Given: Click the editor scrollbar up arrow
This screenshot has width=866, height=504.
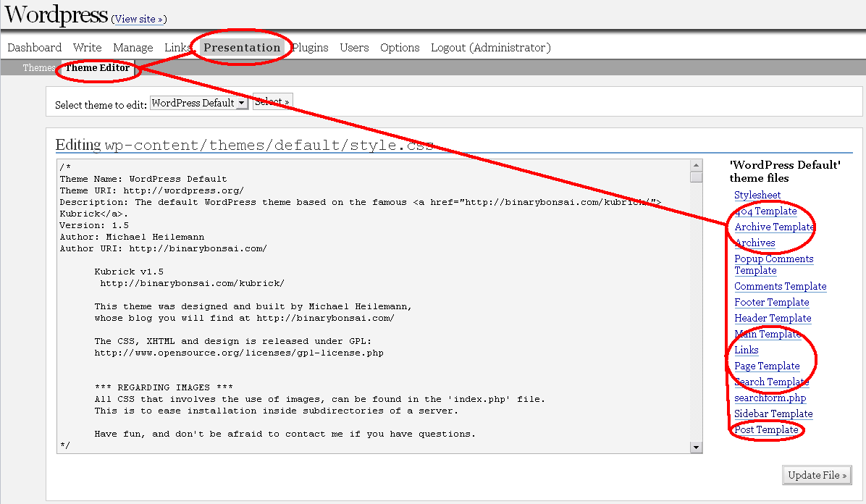Looking at the screenshot, I should click(697, 165).
